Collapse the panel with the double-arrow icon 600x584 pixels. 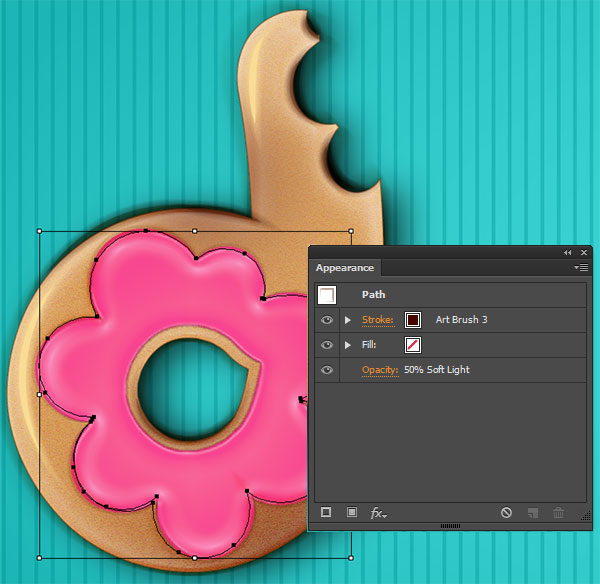[568, 253]
